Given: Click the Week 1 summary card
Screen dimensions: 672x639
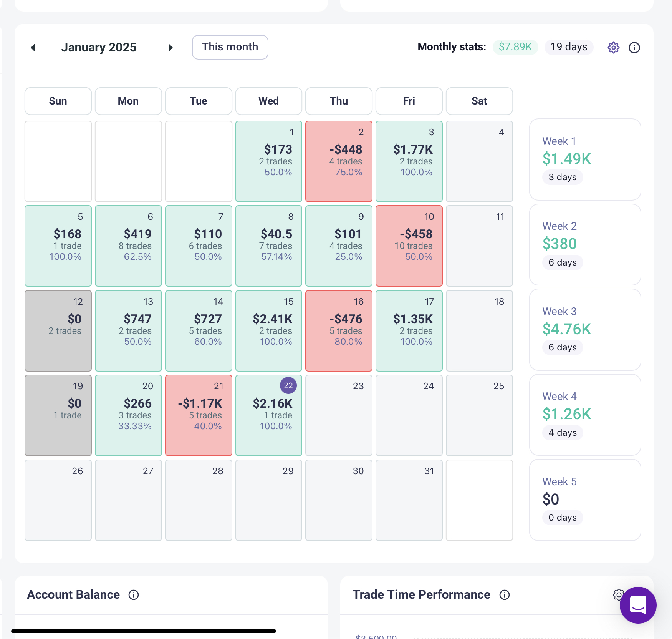Looking at the screenshot, I should [x=585, y=159].
